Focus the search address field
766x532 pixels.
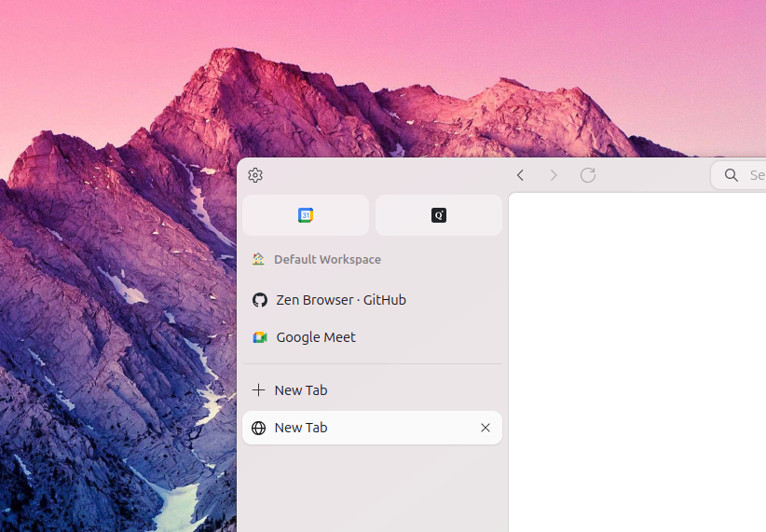point(739,175)
